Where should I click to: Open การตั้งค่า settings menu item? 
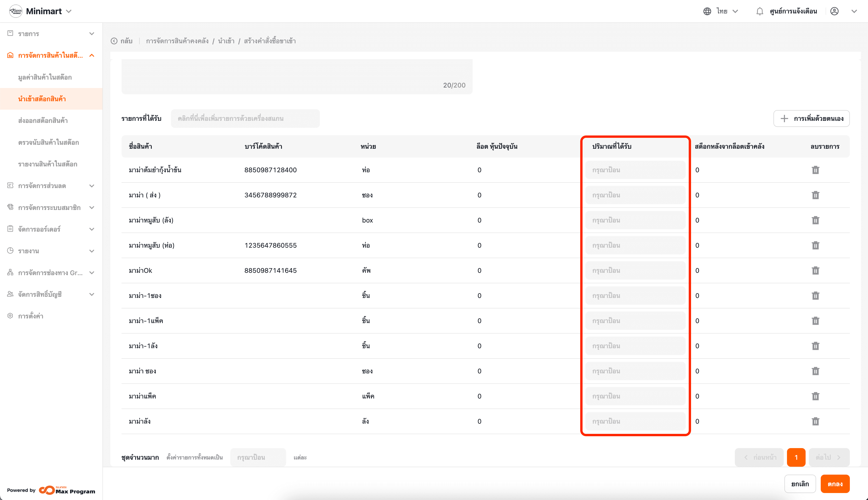(31, 316)
